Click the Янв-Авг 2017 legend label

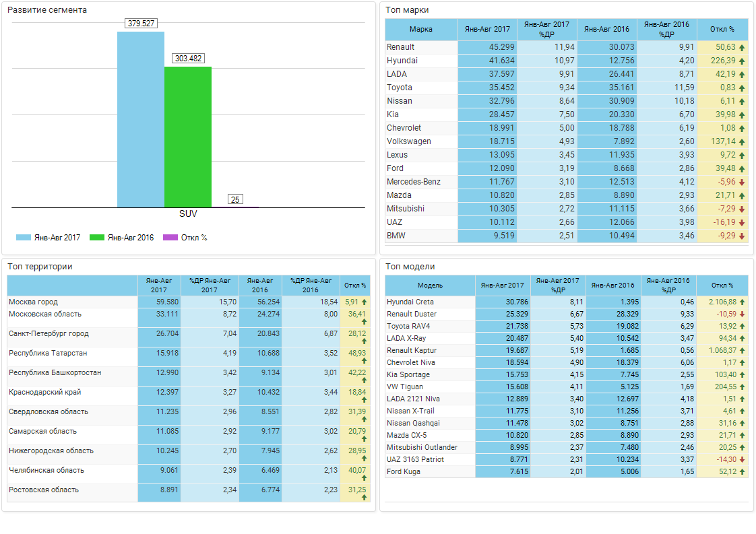57,238
